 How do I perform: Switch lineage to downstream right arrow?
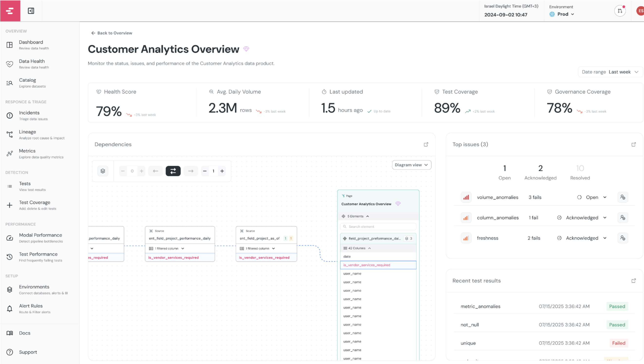pos(191,171)
